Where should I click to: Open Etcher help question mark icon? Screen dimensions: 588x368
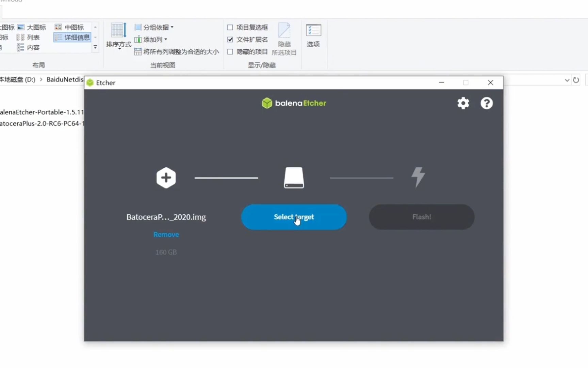487,103
